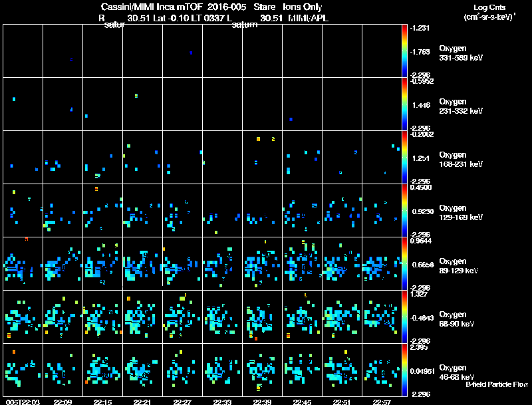Click the 22:03 time axis label
This screenshot has height=405, width=532.
click(23, 402)
